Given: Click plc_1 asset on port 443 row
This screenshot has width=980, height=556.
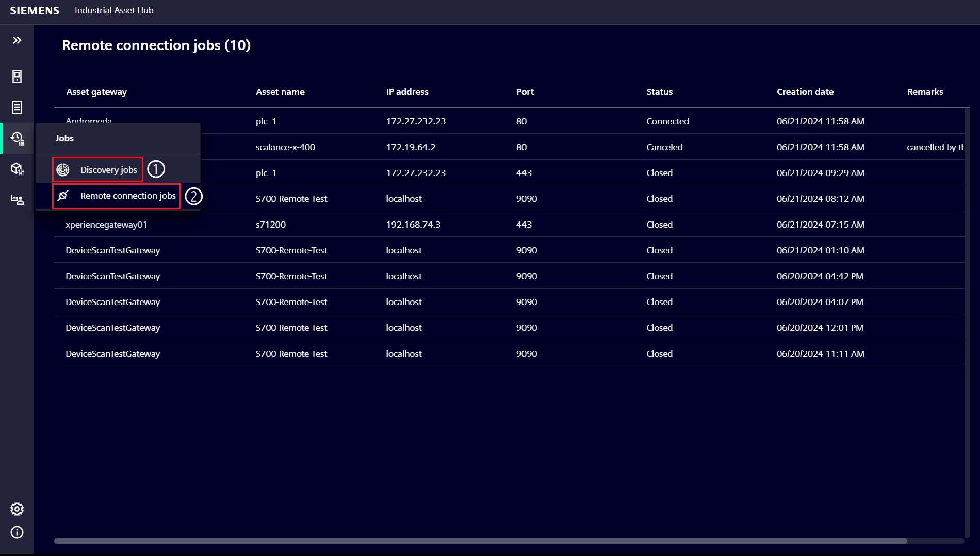Looking at the screenshot, I should pos(266,173).
